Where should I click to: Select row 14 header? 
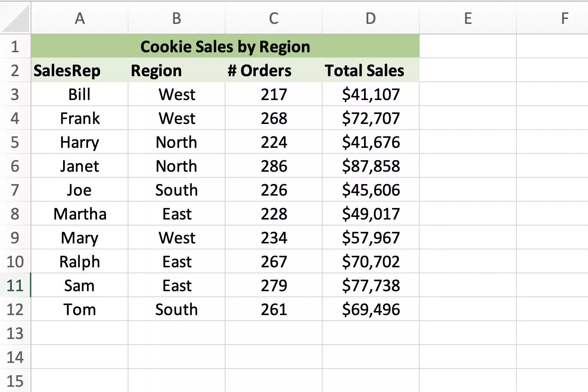coord(15,357)
